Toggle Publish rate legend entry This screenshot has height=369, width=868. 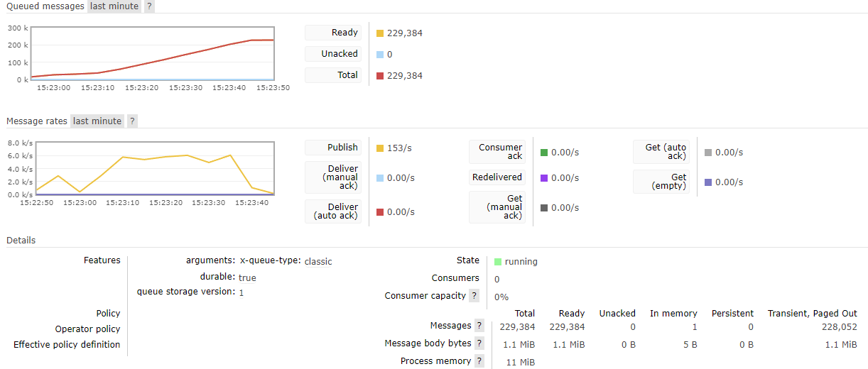pyautogui.click(x=333, y=148)
